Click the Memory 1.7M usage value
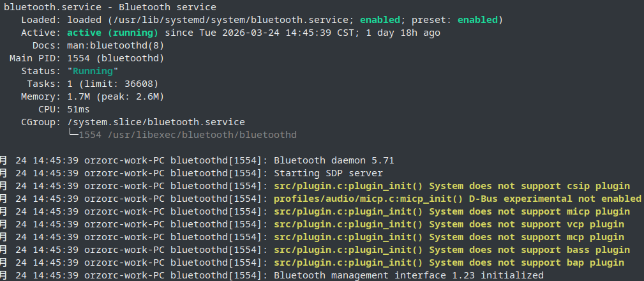The height and width of the screenshot is (281, 644). [78, 96]
